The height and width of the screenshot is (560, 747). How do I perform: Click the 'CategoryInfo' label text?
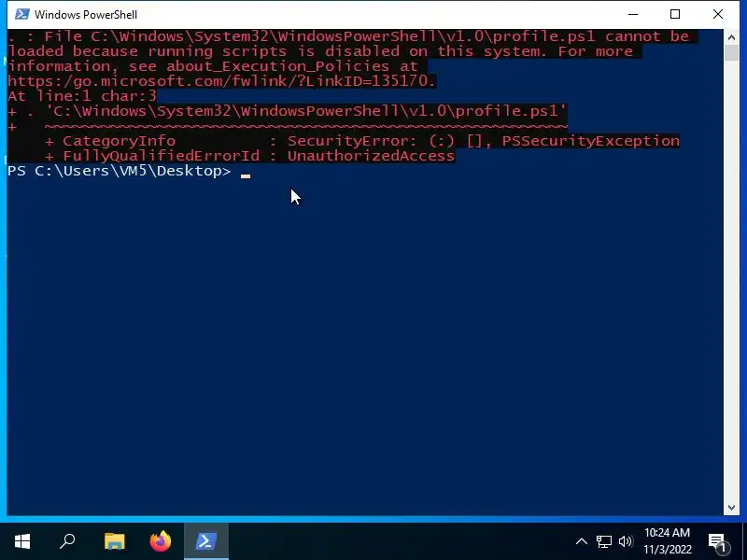click(x=120, y=141)
